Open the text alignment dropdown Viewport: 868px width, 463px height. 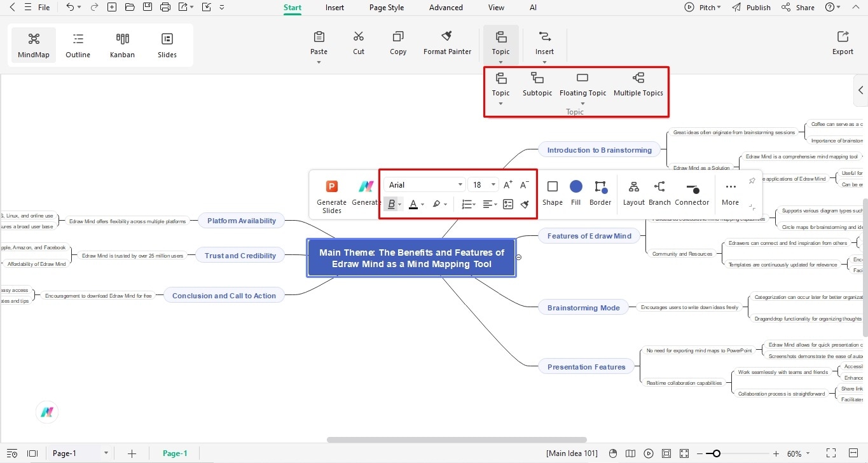coord(490,204)
